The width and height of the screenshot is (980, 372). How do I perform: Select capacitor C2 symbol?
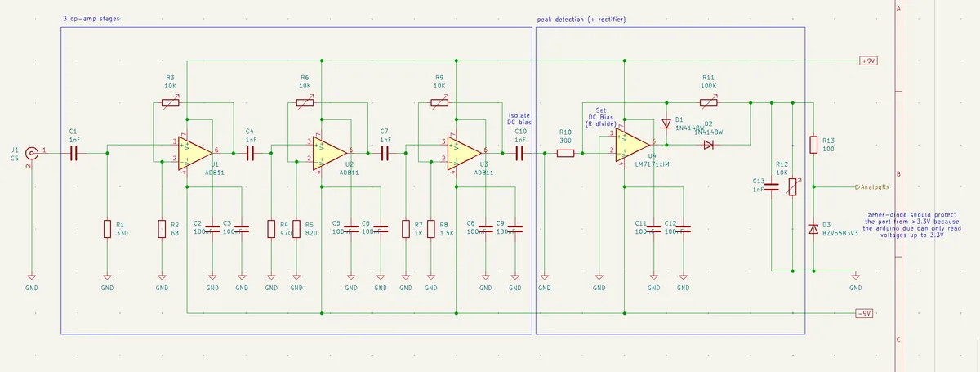click(x=212, y=228)
